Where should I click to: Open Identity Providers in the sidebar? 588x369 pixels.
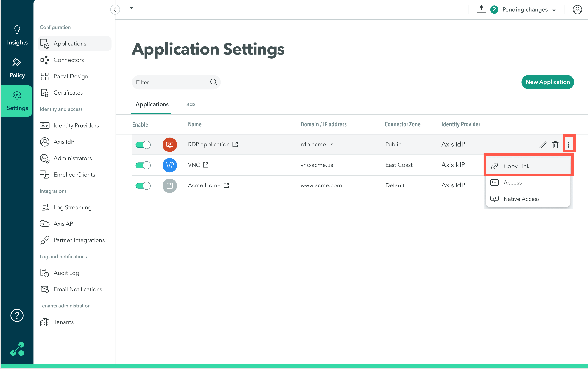point(76,125)
